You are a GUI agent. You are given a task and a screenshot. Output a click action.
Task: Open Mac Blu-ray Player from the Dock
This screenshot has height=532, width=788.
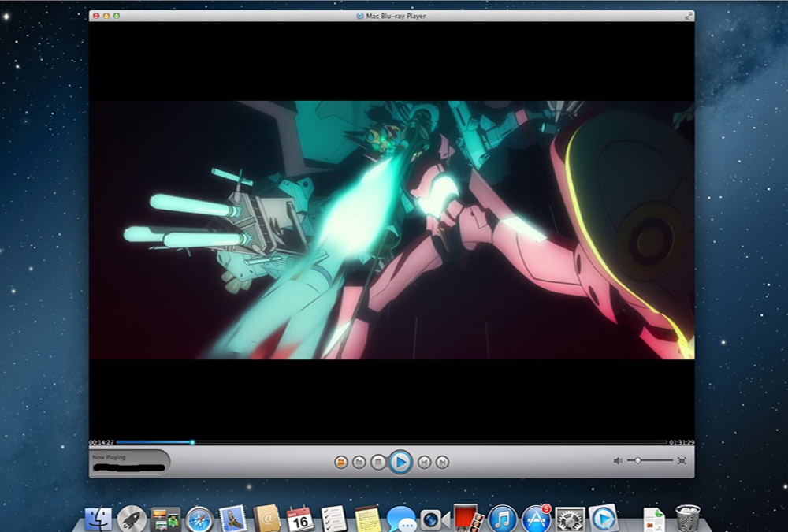(604, 519)
